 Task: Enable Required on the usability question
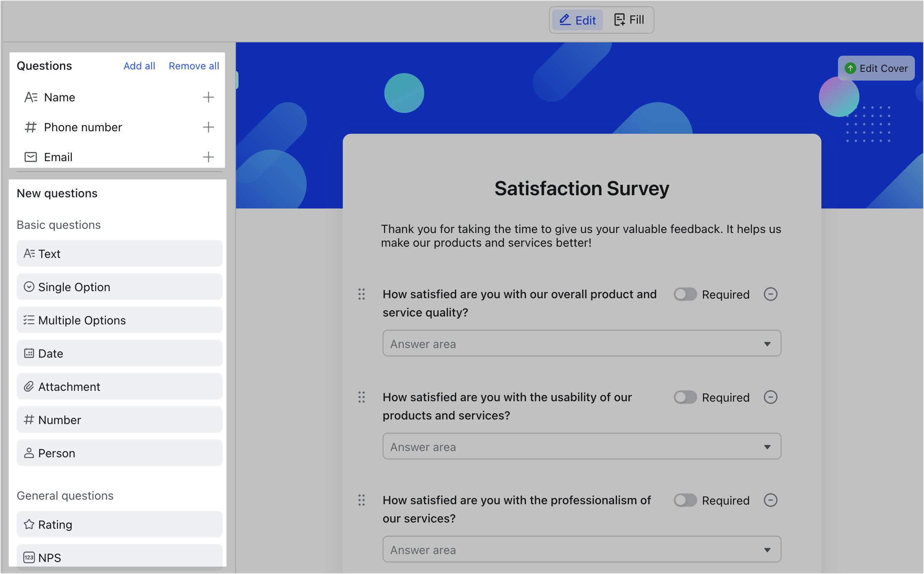tap(685, 397)
